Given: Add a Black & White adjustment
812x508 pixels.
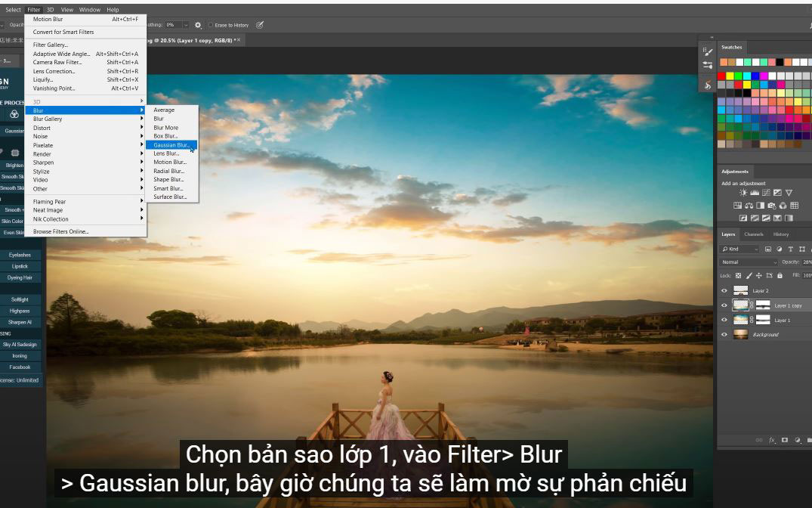Looking at the screenshot, I should click(760, 206).
